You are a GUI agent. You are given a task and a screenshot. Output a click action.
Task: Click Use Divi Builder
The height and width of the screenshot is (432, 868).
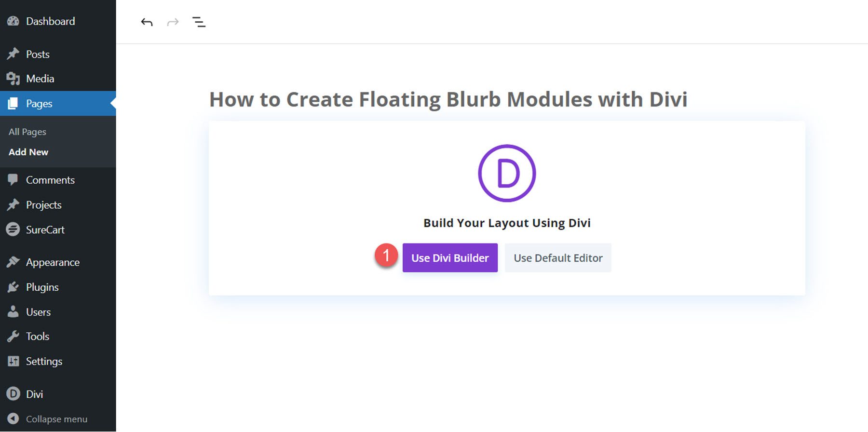(449, 257)
